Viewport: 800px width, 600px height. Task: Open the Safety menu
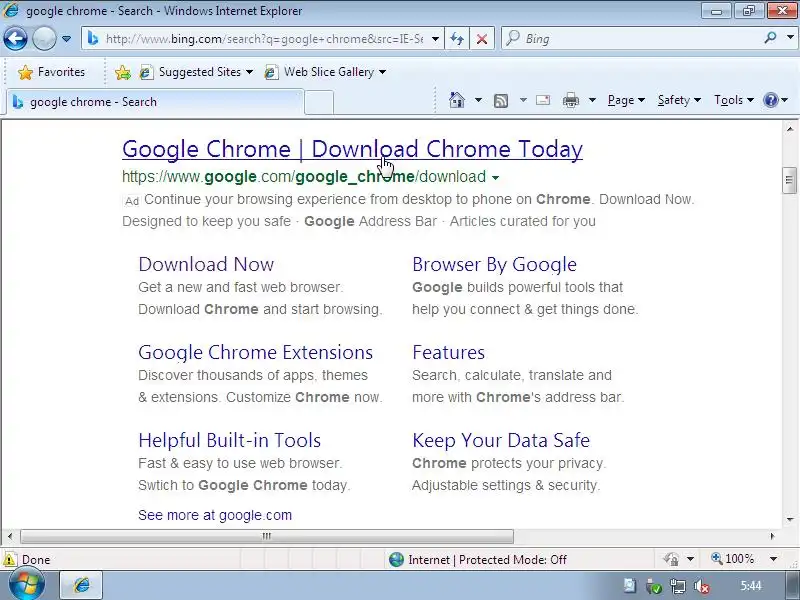click(679, 100)
